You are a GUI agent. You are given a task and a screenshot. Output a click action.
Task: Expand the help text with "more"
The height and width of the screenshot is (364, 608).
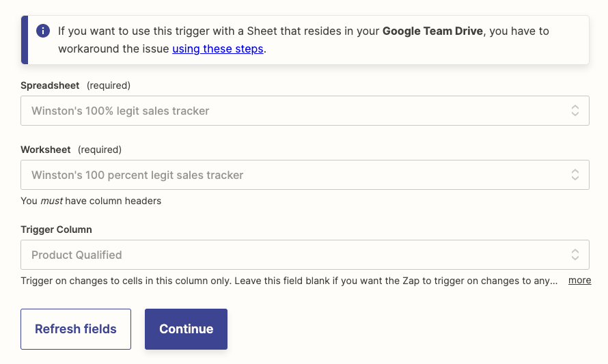[x=579, y=280]
